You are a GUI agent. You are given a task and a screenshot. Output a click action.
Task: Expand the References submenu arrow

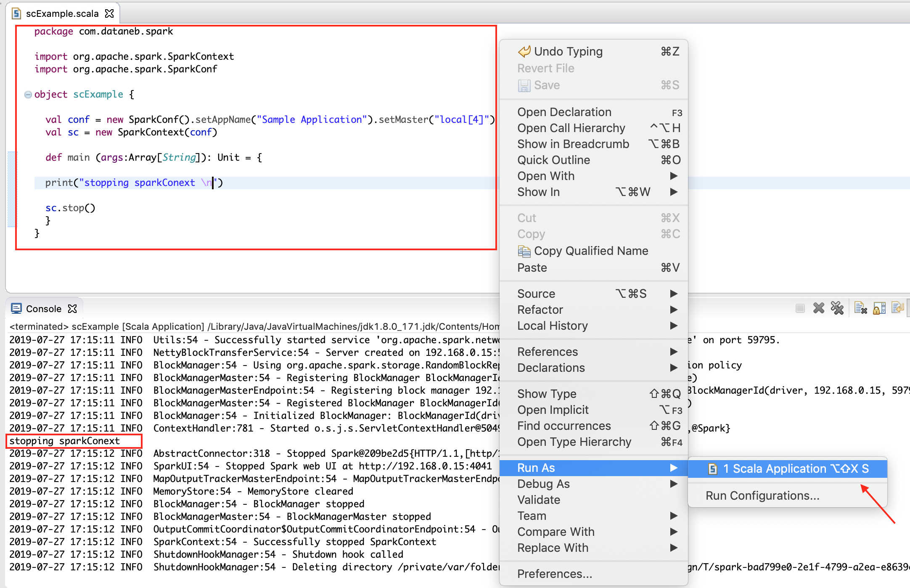coord(674,352)
